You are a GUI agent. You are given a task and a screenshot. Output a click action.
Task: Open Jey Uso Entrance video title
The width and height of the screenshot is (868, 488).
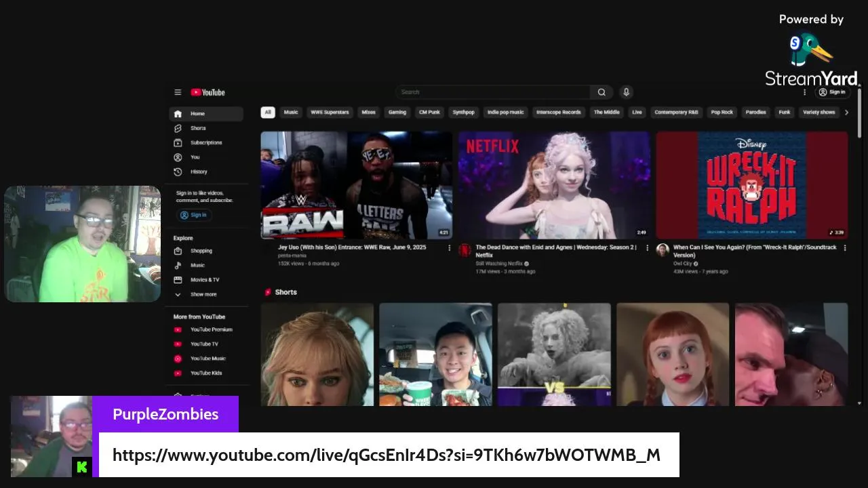click(x=352, y=247)
